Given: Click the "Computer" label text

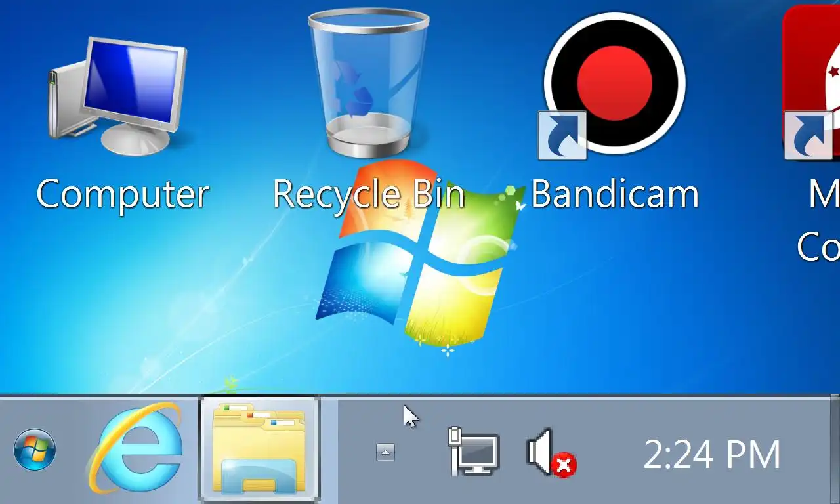Looking at the screenshot, I should tap(123, 195).
